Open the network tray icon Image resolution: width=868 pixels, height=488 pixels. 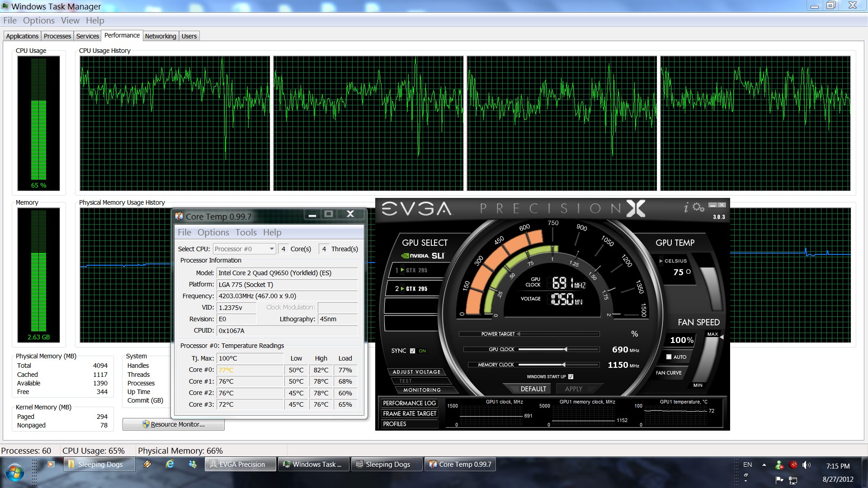[793, 479]
